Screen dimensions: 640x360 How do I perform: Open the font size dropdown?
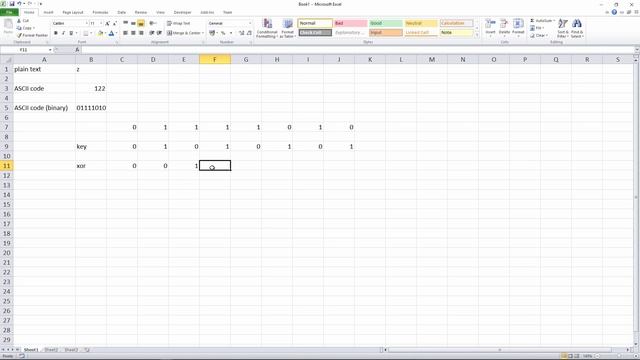[x=101, y=23]
